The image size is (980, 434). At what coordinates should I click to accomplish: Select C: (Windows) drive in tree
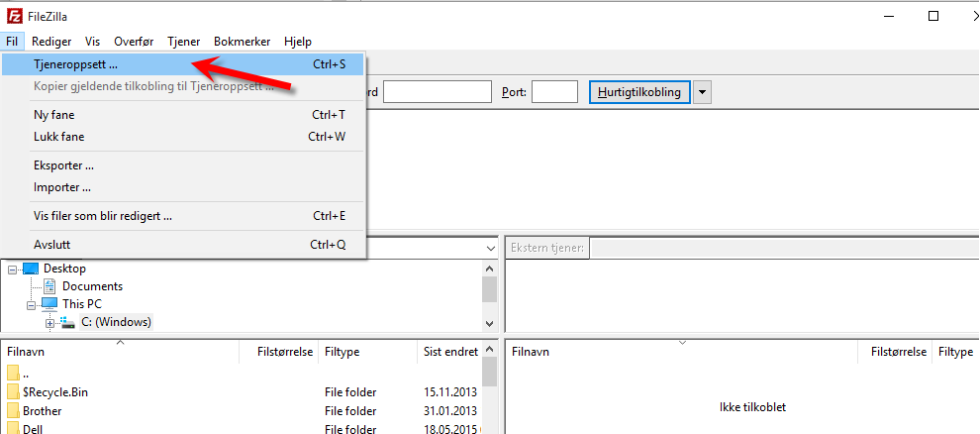tap(116, 322)
